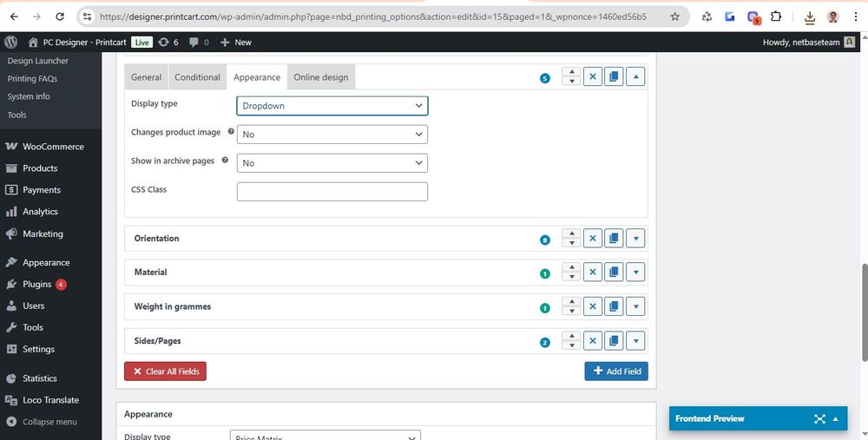Open Show in archive pages dropdown
868x440 pixels.
(x=332, y=163)
